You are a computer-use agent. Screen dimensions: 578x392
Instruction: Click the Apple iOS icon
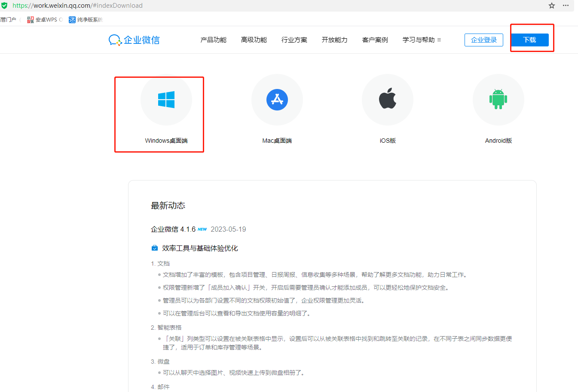click(388, 98)
